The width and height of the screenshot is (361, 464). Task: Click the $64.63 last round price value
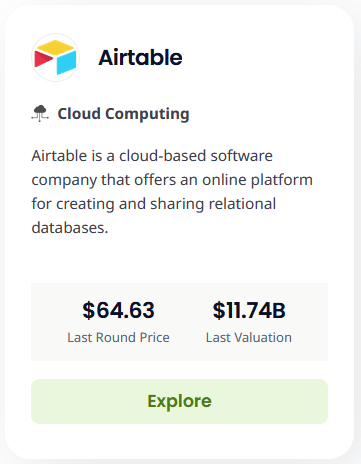pos(118,310)
